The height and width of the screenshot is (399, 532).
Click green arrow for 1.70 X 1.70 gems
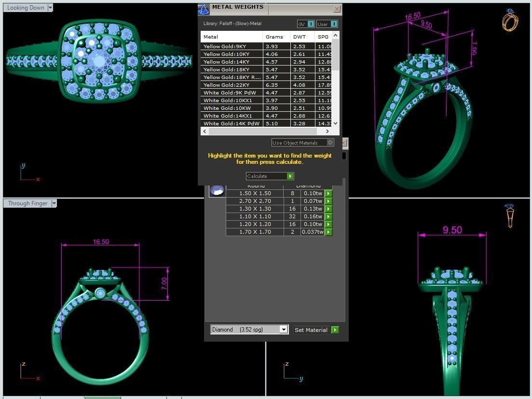tap(328, 232)
